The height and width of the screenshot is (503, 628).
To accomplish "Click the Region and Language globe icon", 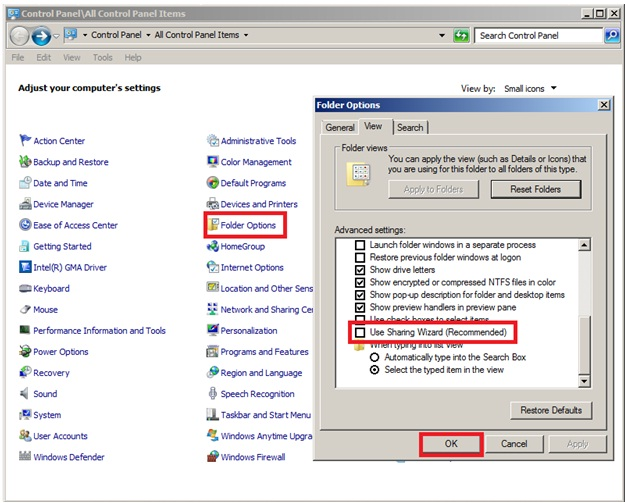I will [x=212, y=372].
